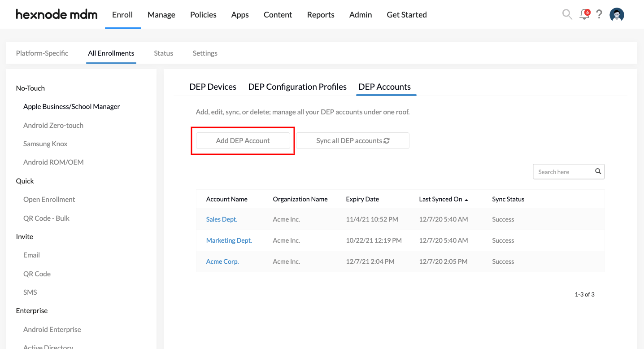Screen dimensions: 644x349
Task: Open the DEP Configuration Profiles tab
Action: point(297,87)
